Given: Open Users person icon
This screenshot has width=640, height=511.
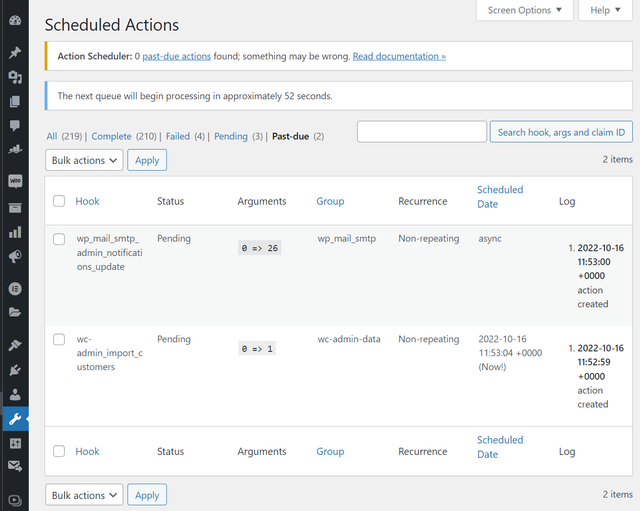Looking at the screenshot, I should 15,395.
